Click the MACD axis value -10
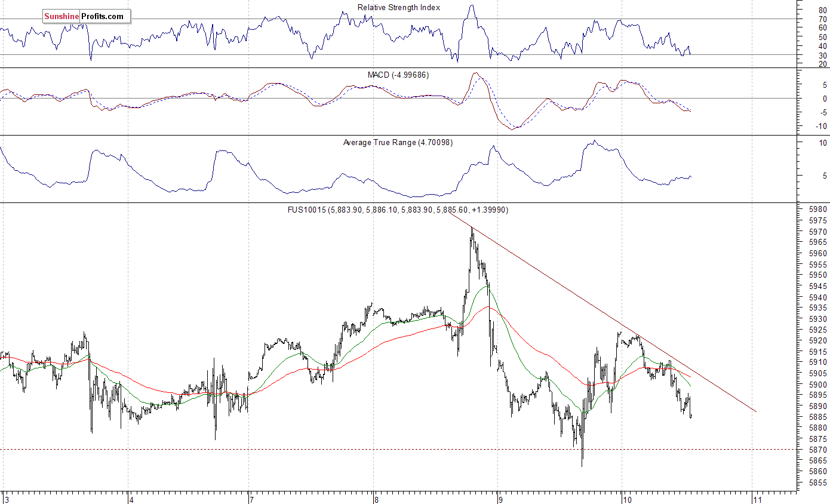The height and width of the screenshot is (504, 830). (820, 126)
